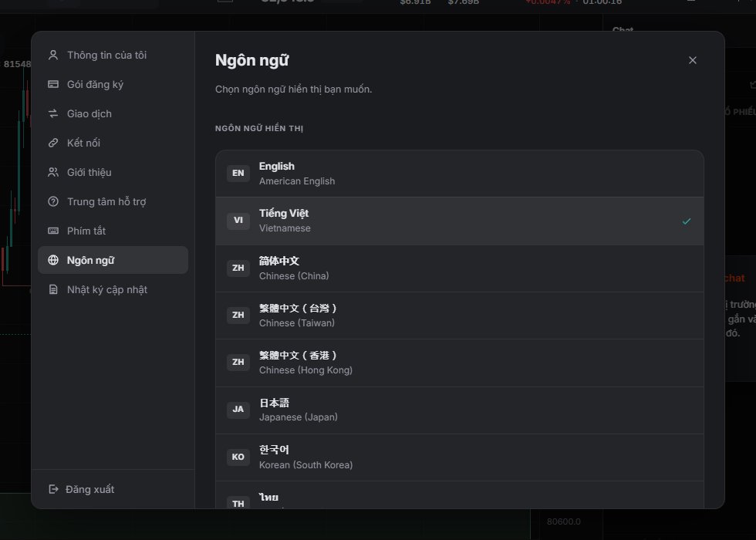The height and width of the screenshot is (540, 756).
Task: Click the checkmark on the Tiếng Việt row
Action: tap(687, 221)
